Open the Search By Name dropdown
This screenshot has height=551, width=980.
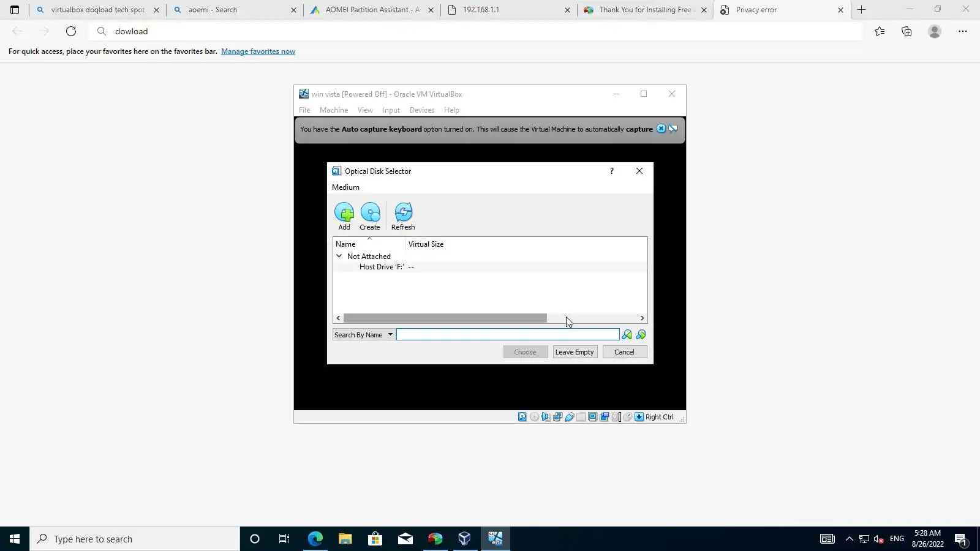363,335
